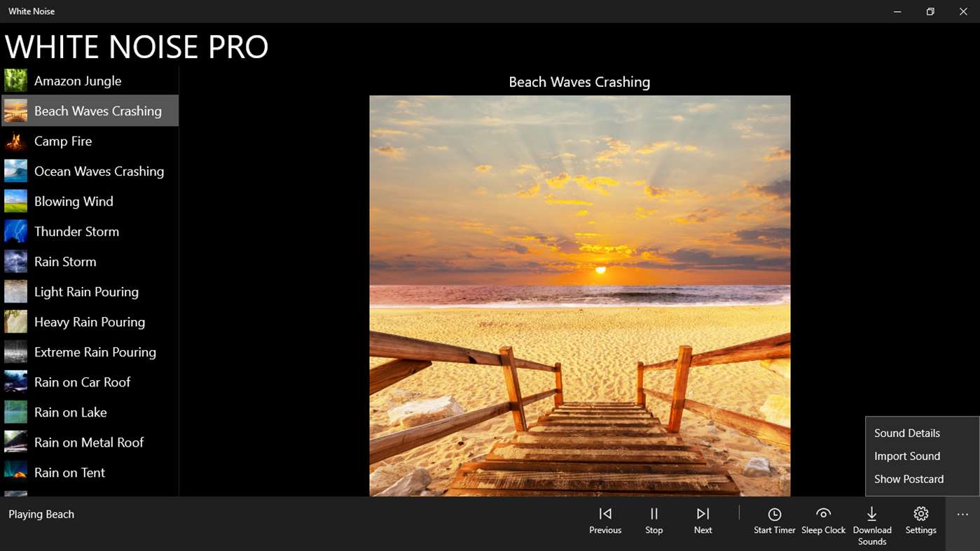Select the Rain Storm text label
980x551 pixels.
pos(65,262)
